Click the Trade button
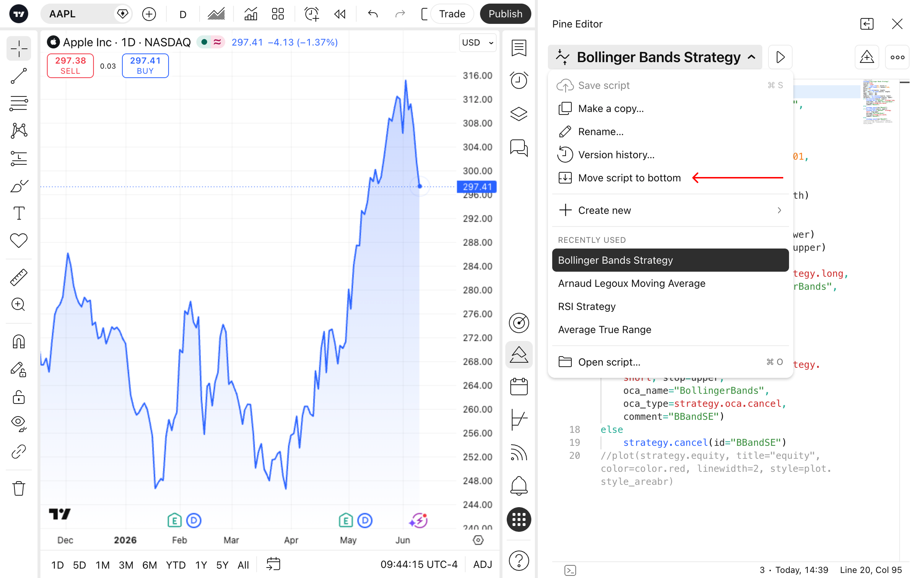The image size is (924, 578). point(452,14)
